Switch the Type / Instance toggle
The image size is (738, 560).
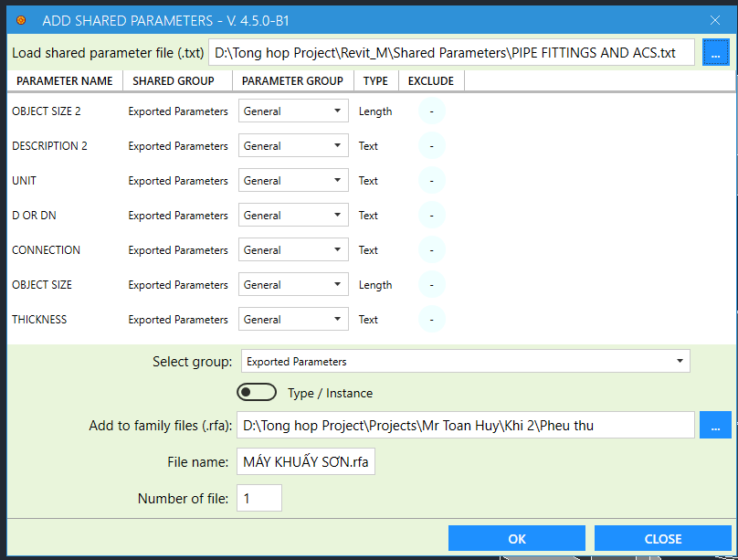tap(257, 393)
